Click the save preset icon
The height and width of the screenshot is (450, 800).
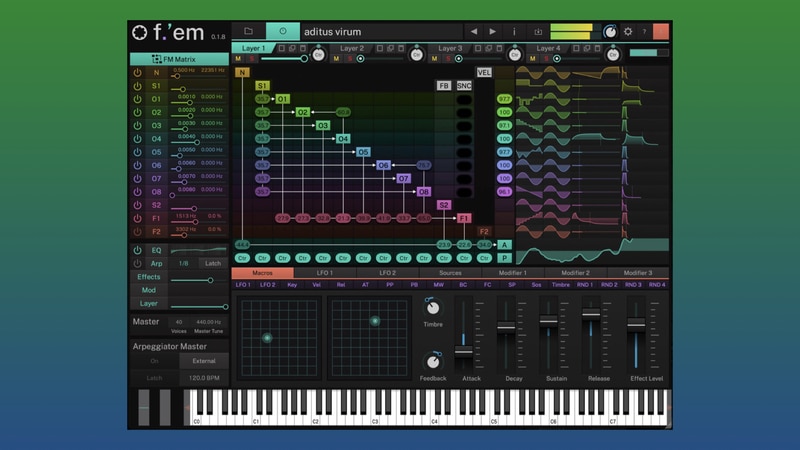(538, 31)
